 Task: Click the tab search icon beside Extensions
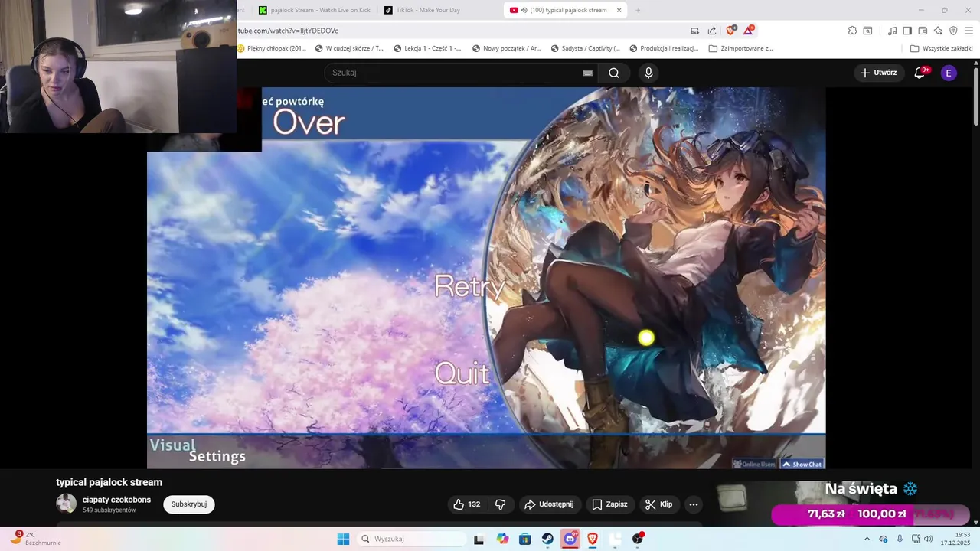(x=867, y=31)
